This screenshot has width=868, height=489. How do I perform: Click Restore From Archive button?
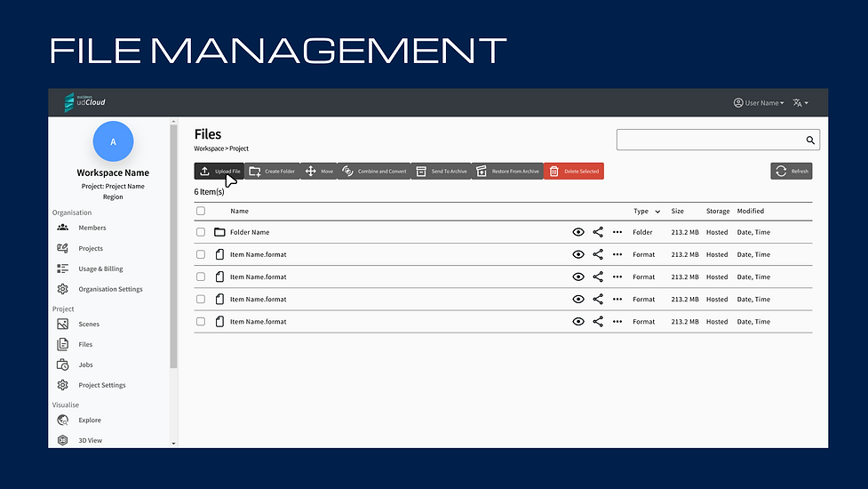click(x=507, y=171)
